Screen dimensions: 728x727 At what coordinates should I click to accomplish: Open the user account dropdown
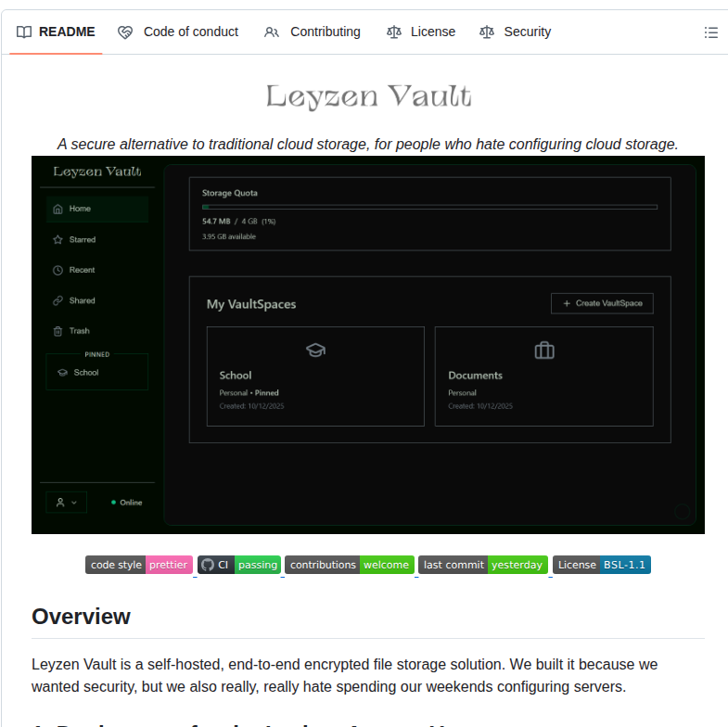pos(67,503)
